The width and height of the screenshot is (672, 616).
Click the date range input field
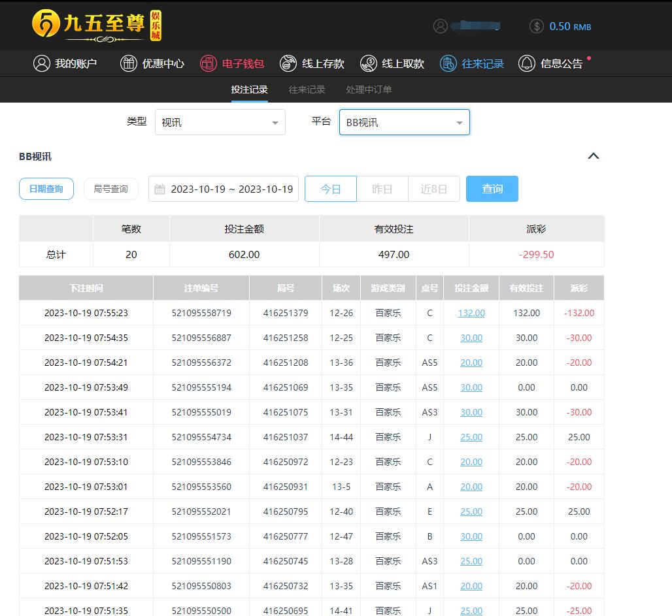pos(224,189)
